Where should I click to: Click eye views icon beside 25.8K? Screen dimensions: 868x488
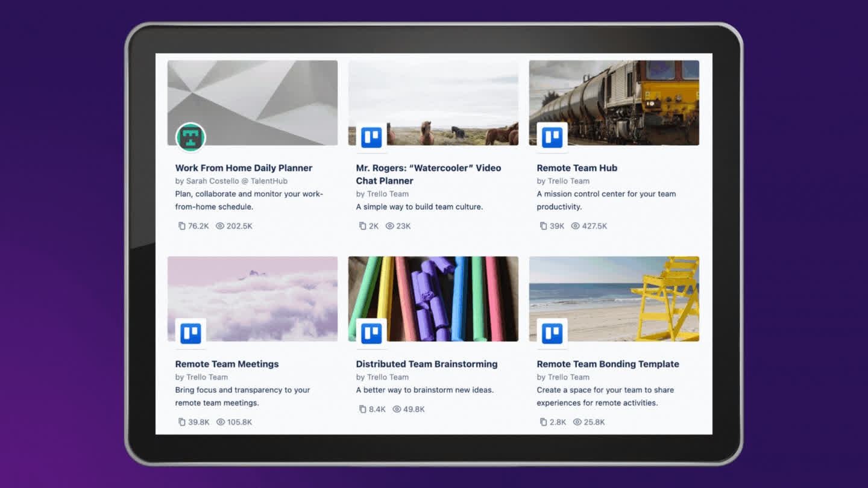point(577,422)
